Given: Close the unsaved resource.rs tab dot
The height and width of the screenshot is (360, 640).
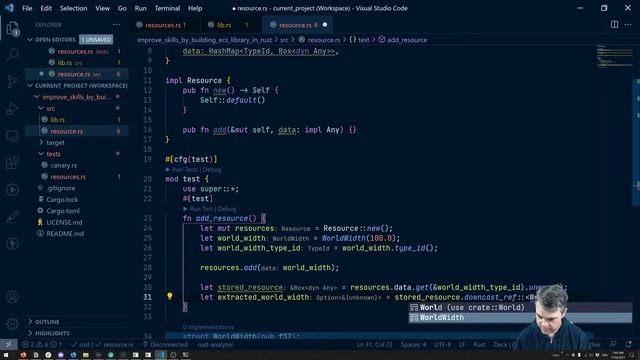Looking at the screenshot, I should tap(325, 25).
